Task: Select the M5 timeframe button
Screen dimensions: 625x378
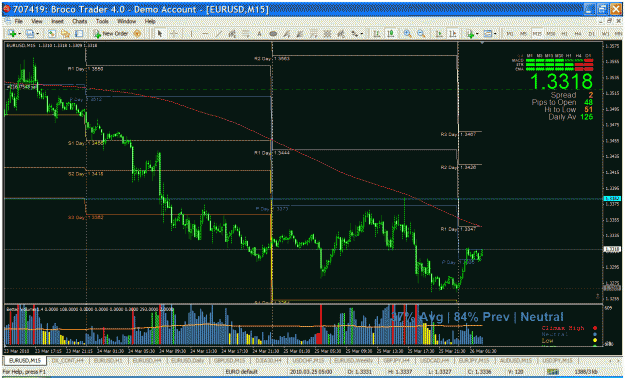Action: click(523, 34)
